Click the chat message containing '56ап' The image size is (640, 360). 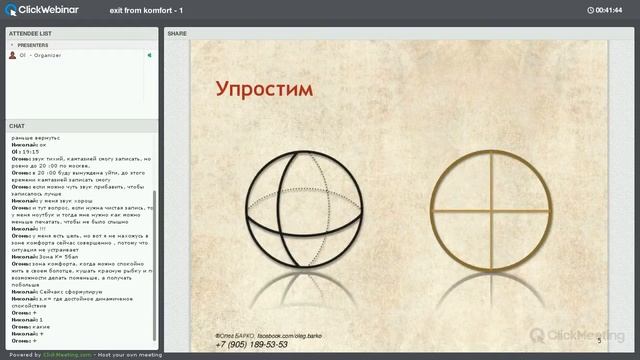pyautogui.click(x=45, y=257)
